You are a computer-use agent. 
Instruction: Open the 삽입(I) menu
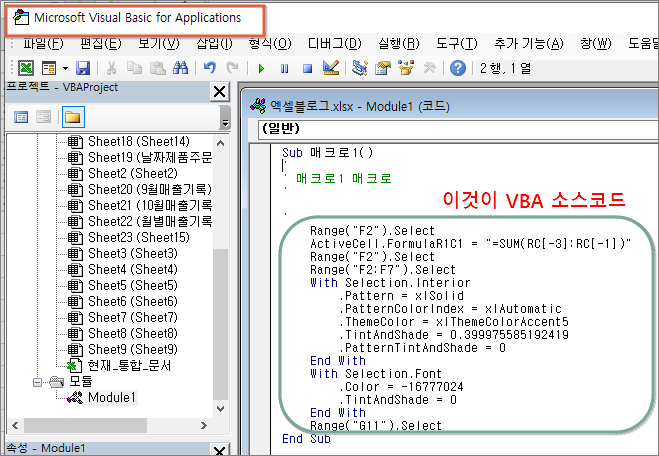coord(214,43)
